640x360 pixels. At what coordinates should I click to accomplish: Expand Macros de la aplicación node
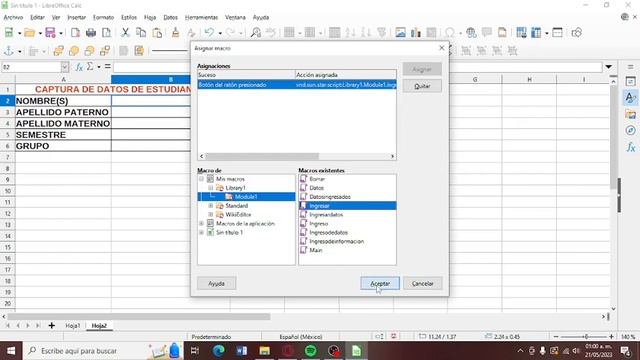pyautogui.click(x=201, y=223)
